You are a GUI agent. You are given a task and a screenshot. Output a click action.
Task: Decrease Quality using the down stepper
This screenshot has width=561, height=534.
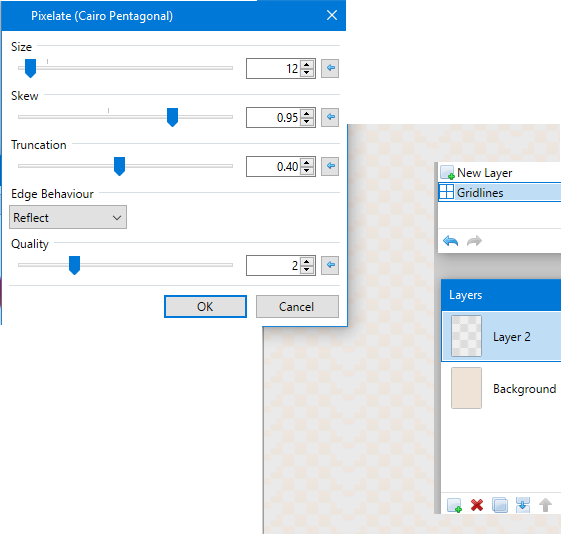coord(307,269)
